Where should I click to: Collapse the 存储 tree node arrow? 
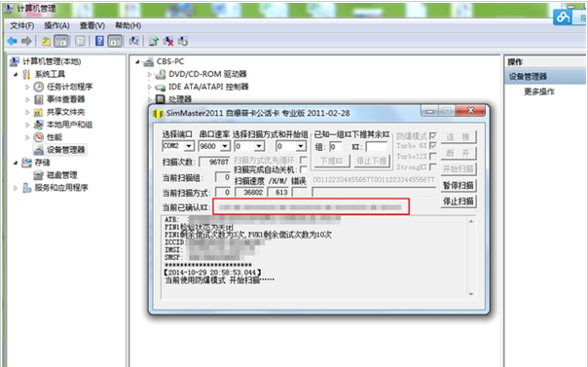coord(16,163)
